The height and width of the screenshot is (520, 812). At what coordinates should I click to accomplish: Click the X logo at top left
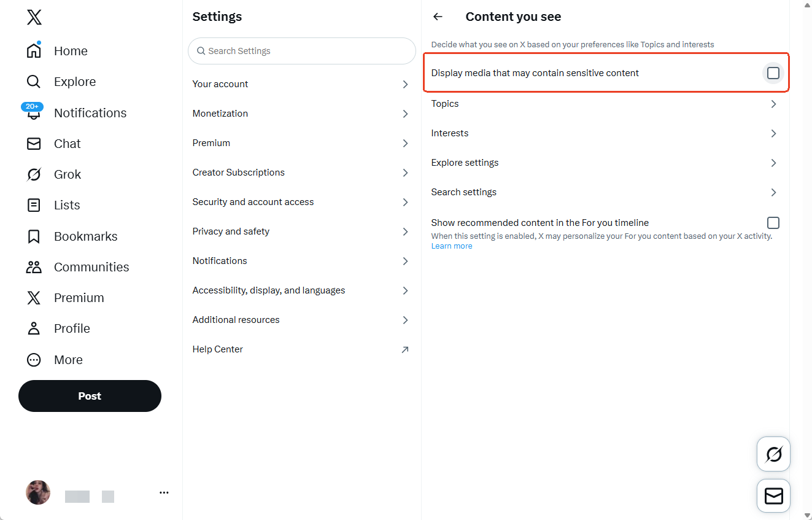(34, 17)
